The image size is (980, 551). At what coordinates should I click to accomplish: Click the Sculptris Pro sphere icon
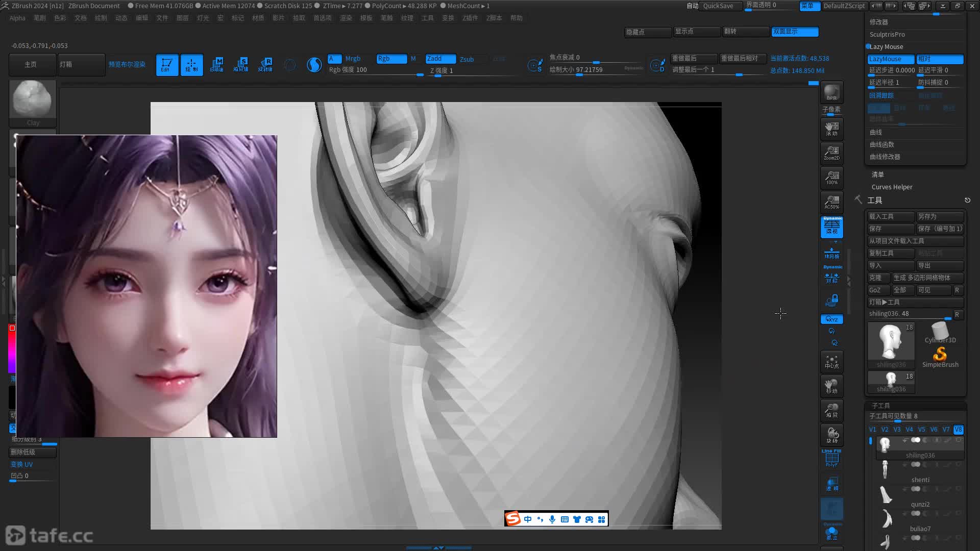[314, 65]
